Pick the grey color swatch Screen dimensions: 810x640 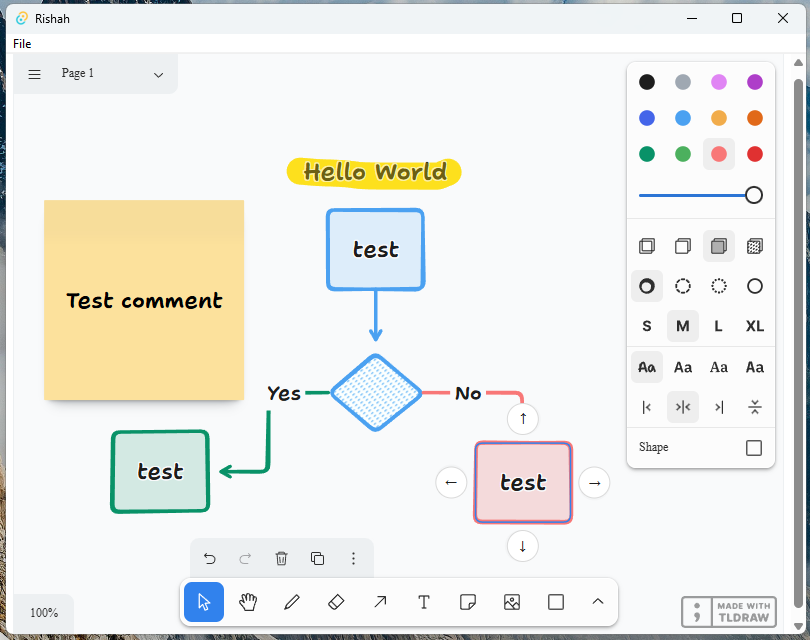point(683,82)
